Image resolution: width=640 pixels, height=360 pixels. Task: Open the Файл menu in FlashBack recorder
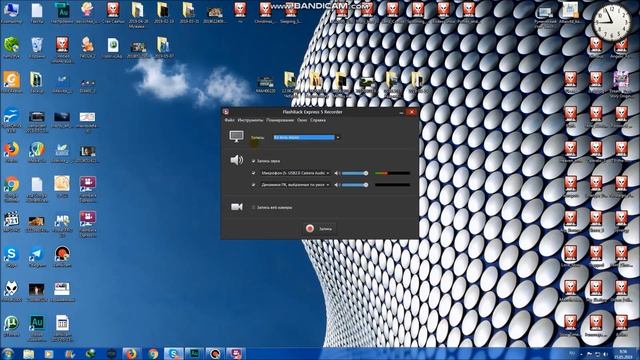(229, 120)
